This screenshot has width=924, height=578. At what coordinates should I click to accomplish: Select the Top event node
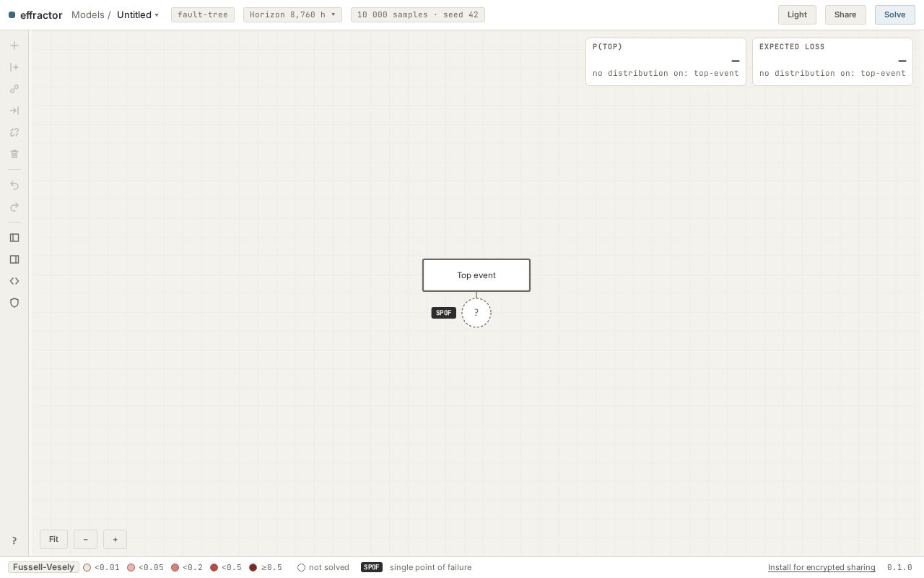(x=476, y=275)
